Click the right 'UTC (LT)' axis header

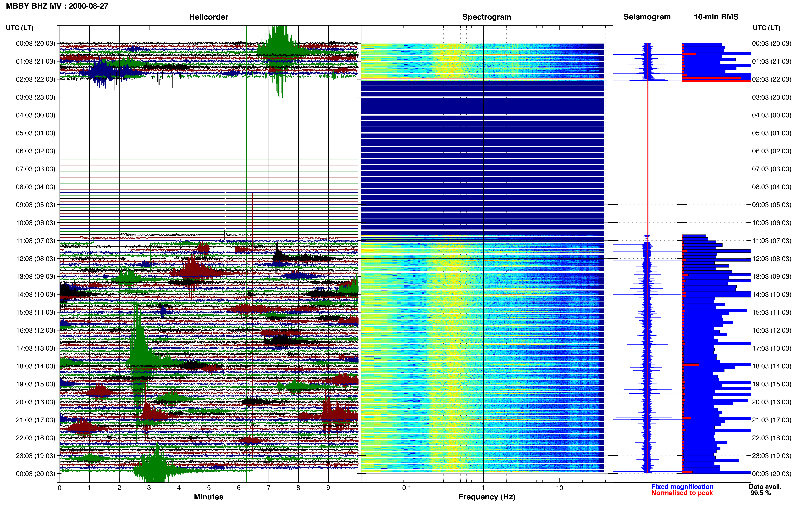pyautogui.click(x=766, y=28)
